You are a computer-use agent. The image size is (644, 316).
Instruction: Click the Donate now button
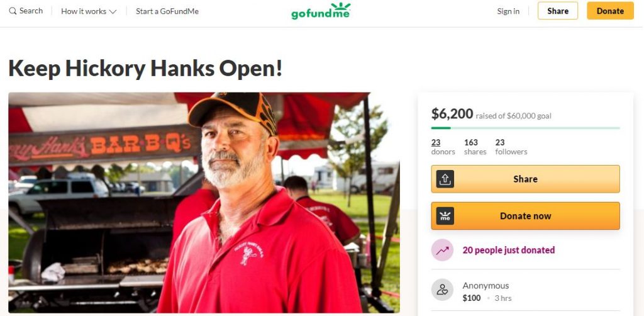pyautogui.click(x=525, y=216)
